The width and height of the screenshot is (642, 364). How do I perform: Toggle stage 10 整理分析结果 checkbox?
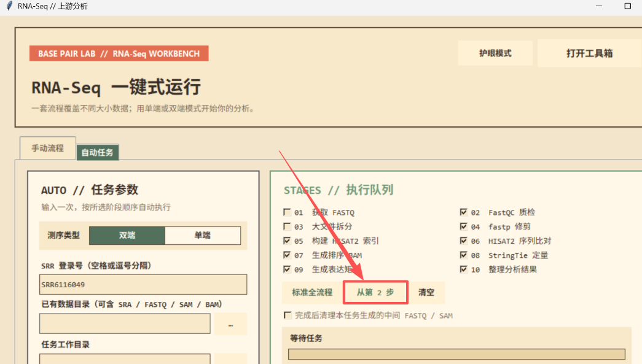tap(463, 269)
